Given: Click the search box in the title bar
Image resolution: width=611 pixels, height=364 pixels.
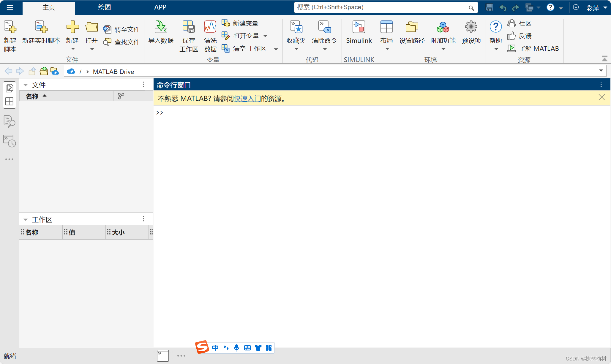Looking at the screenshot, I should 386,7.
